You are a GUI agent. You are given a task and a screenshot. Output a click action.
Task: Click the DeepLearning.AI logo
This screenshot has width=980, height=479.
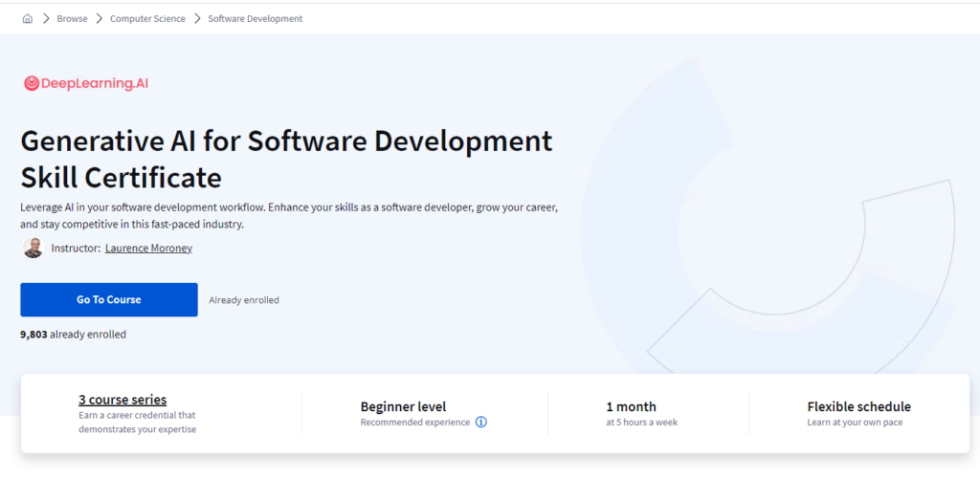pos(85,83)
